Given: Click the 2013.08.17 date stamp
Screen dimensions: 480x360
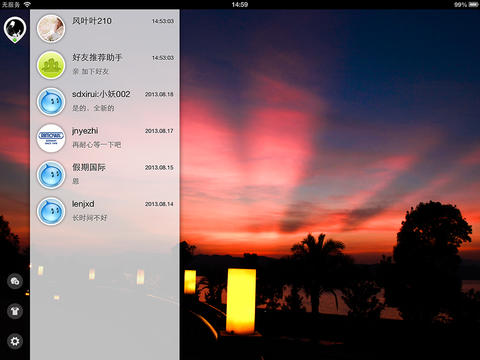Looking at the screenshot, I should pos(159,131).
